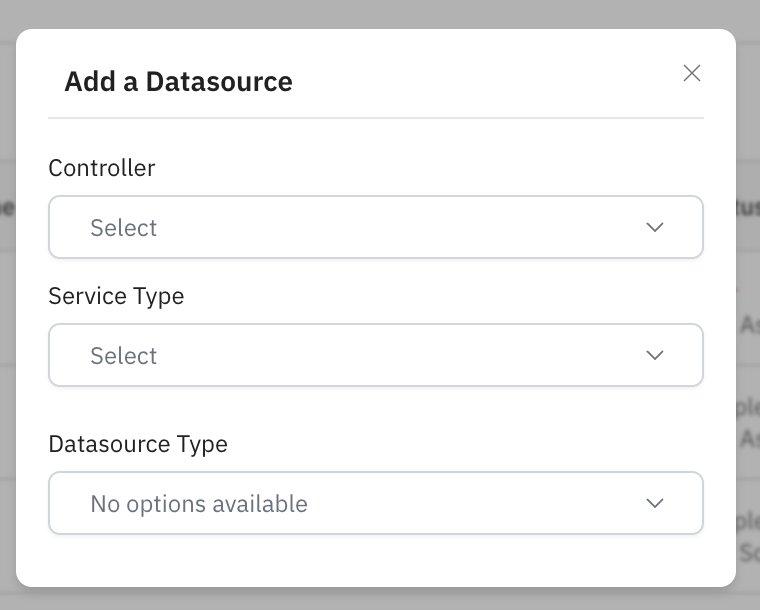The height and width of the screenshot is (610, 760).
Task: Click the chevron arrow in Controller field
Action: (x=654, y=227)
